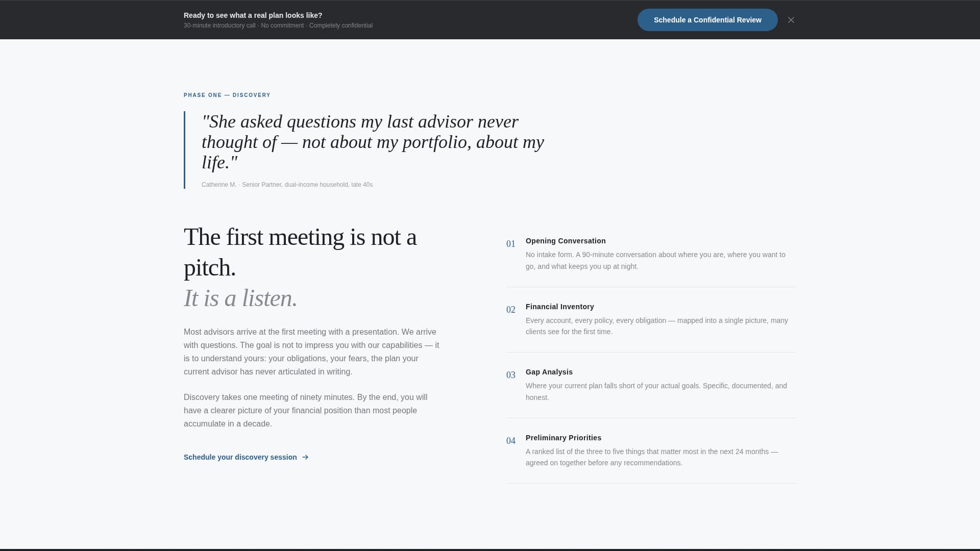The width and height of the screenshot is (980, 551).
Task: Click description 'Where your current plan falls short'
Action: click(656, 391)
